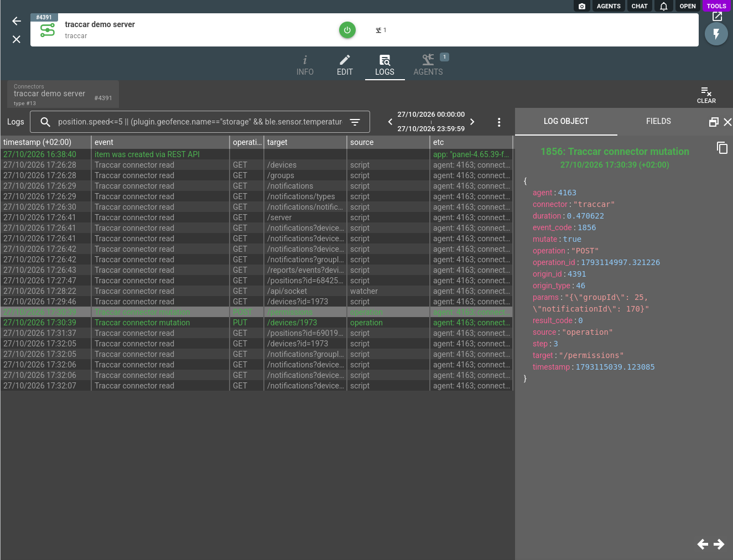733x560 pixels.
Task: Focus the logs filter expression field
Action: 200,122
